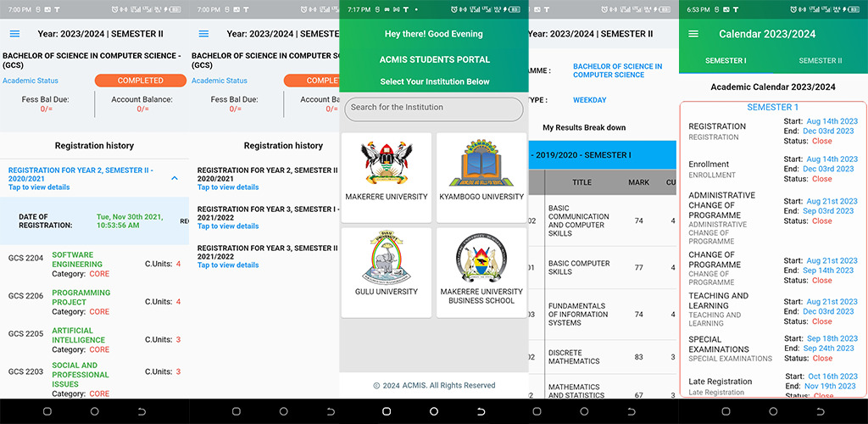This screenshot has width=868, height=424.
Task: Open hamburger menu on screen showing expanded course list
Action: tap(15, 34)
